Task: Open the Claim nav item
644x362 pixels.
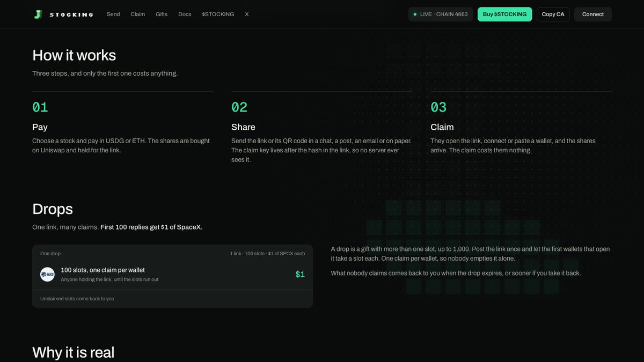Action: click(138, 14)
